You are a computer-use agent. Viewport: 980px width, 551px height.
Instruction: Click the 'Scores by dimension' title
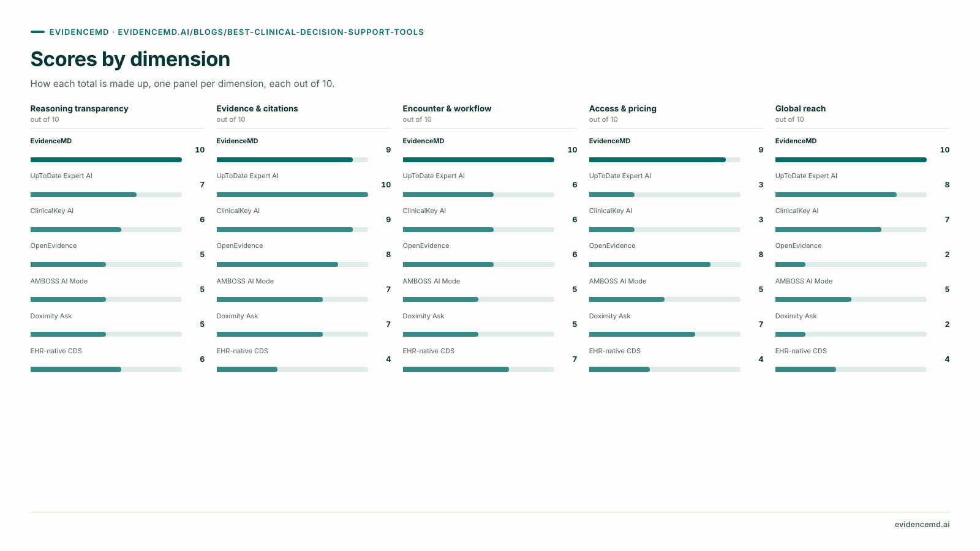click(130, 59)
